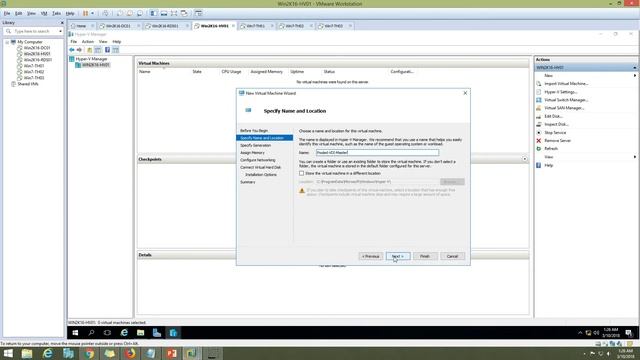Open the dropdown arrow beside the pause icon
Image resolution: width=640 pixels, height=360 pixels.
(93, 13)
